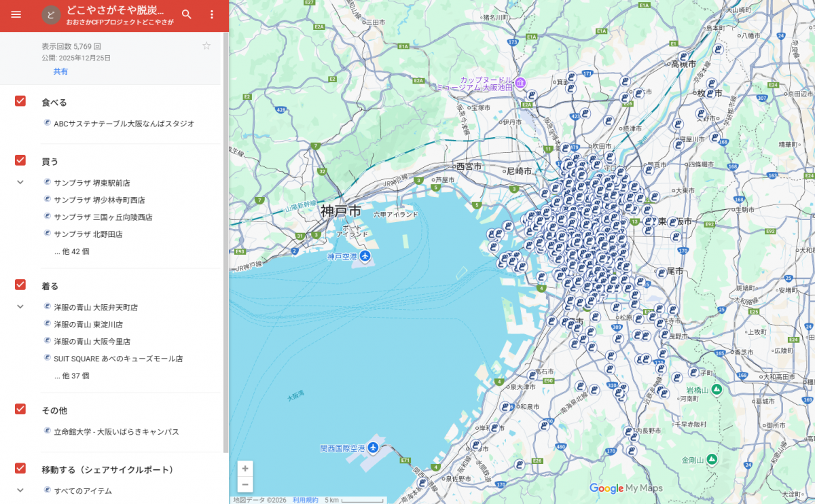The image size is (815, 504).
Task: Show the other 42 items in 買う
Action: pyautogui.click(x=71, y=251)
